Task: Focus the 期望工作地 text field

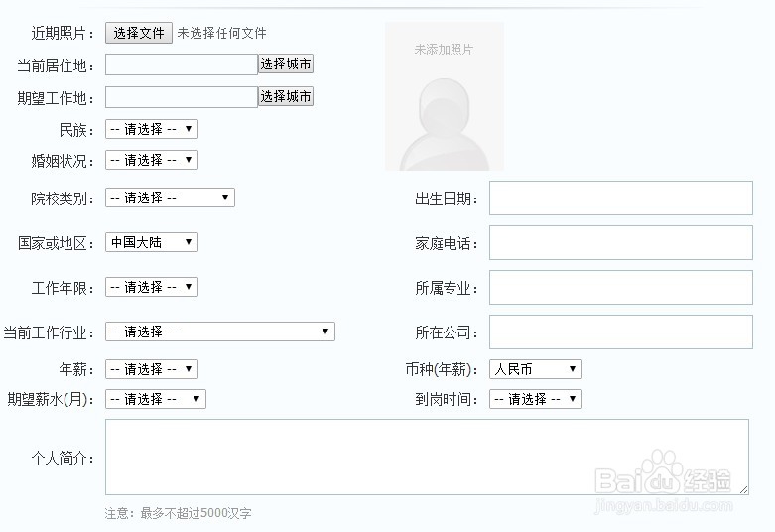Action: (182, 97)
